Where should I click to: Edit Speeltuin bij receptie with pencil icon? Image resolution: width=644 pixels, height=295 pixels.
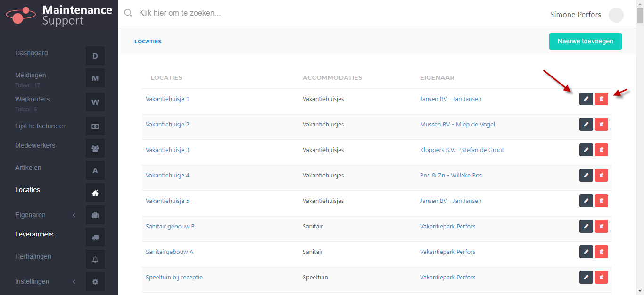point(586,277)
